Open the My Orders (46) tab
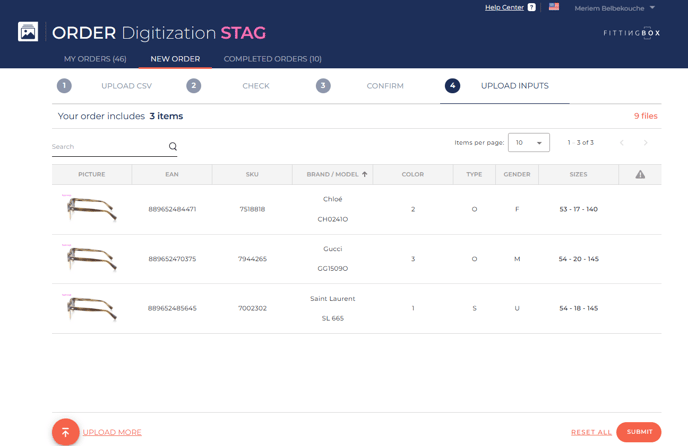688x446 pixels. [95, 59]
